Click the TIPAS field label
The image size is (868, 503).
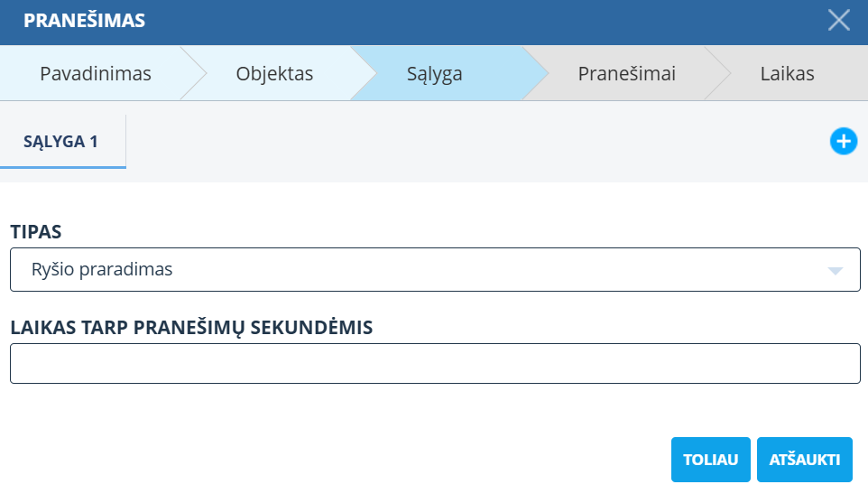coord(36,232)
